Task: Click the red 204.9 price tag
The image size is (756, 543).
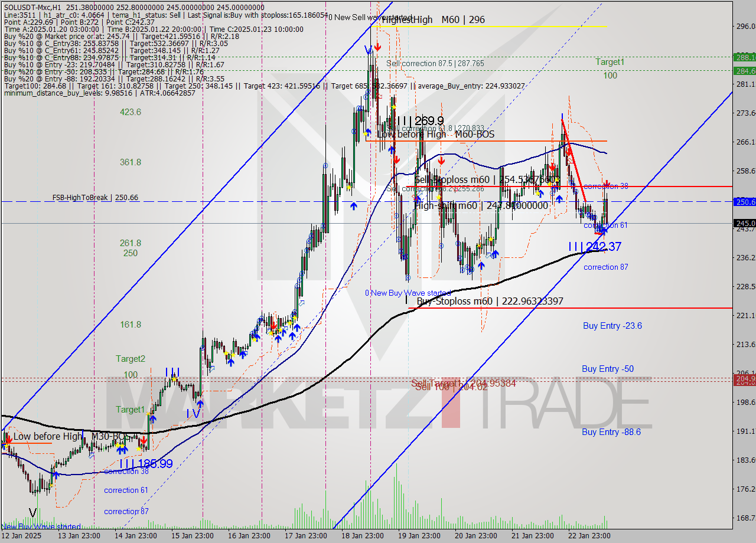Action: (745, 378)
